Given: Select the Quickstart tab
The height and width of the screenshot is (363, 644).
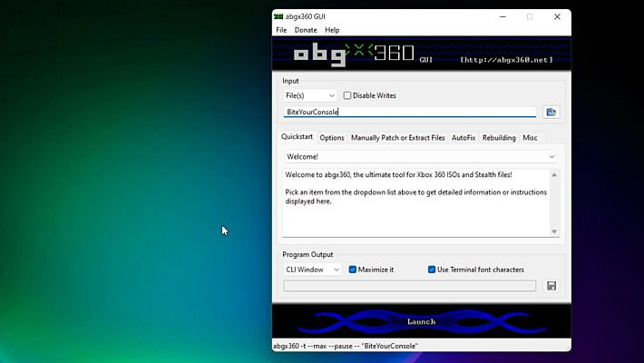Looking at the screenshot, I should pyautogui.click(x=297, y=137).
